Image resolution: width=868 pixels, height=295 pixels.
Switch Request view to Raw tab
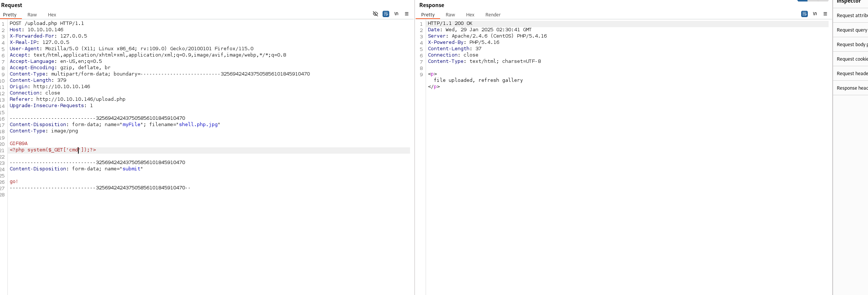pyautogui.click(x=32, y=15)
